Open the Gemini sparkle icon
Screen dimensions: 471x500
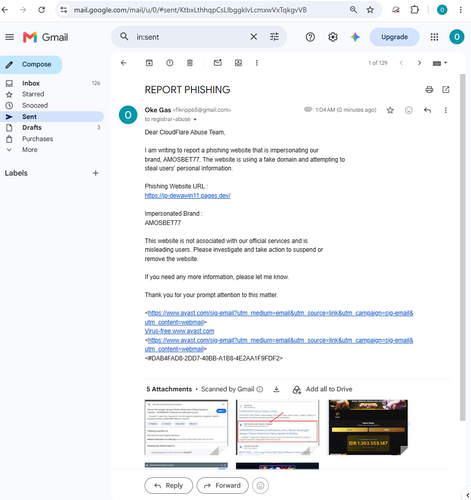coord(355,37)
